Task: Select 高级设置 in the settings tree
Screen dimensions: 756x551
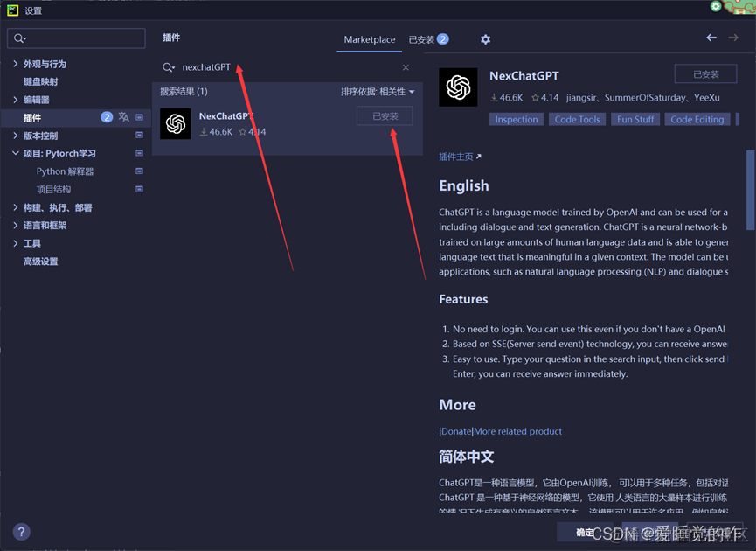Action: coord(40,262)
